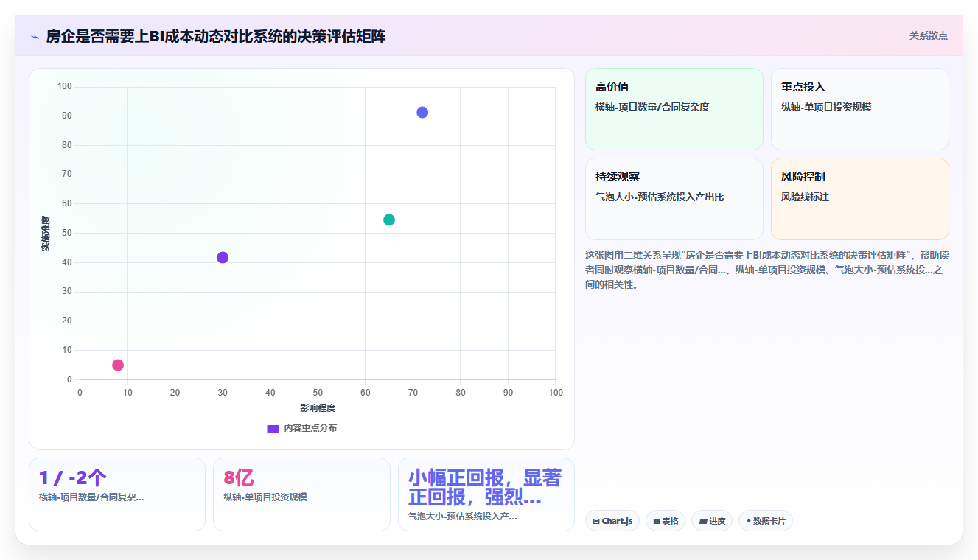Image resolution: width=978 pixels, height=560 pixels.
Task: Select the 数据卡片 chip
Action: (766, 521)
